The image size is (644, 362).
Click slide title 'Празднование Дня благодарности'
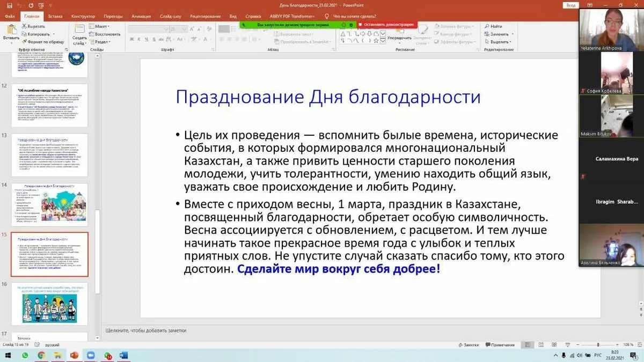(x=328, y=97)
